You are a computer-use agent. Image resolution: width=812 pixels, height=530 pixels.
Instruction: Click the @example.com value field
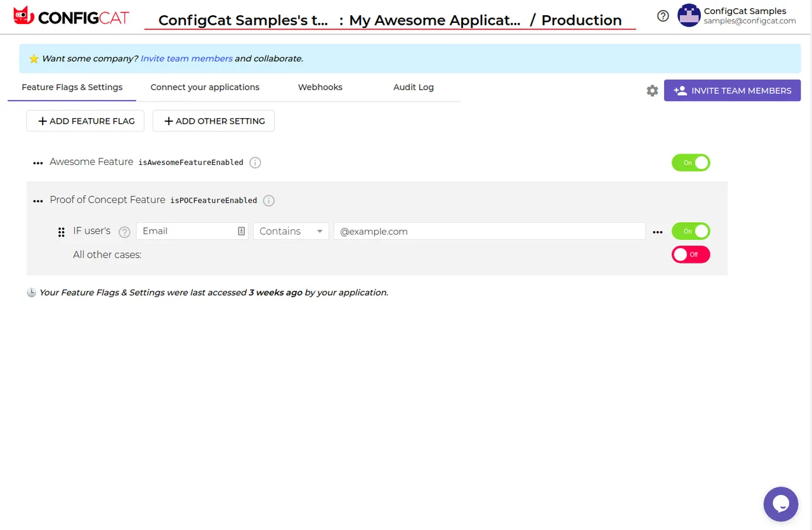[x=490, y=231]
